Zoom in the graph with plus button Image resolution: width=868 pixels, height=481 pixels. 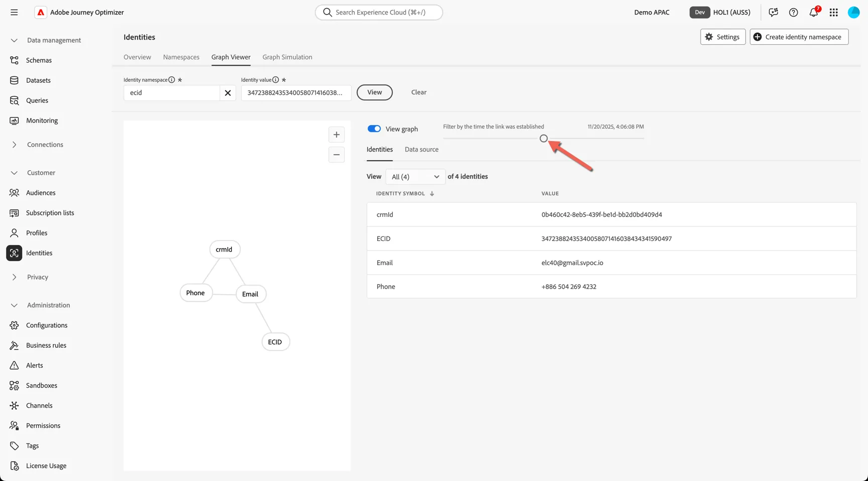(337, 135)
